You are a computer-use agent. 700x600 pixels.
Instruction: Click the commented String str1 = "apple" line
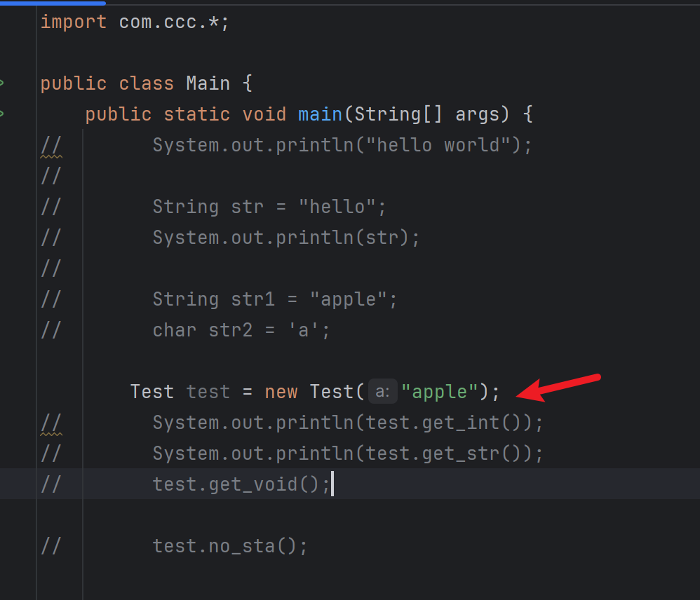pos(274,299)
